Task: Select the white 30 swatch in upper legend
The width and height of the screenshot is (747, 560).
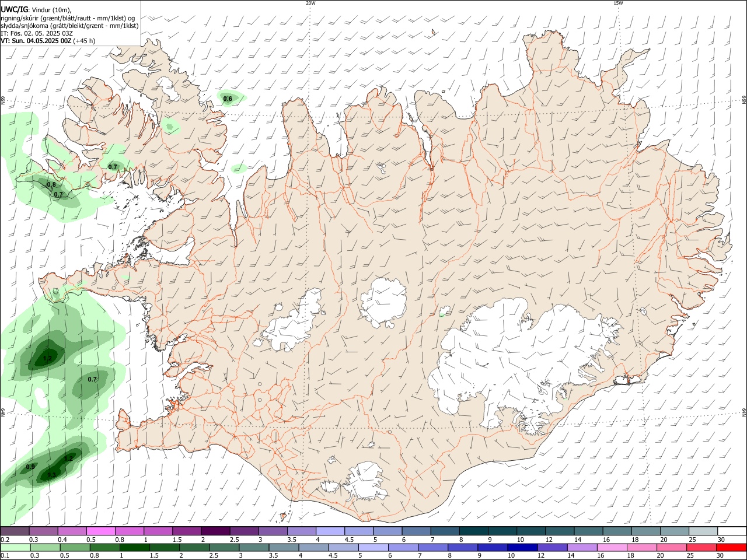Action: [x=731, y=531]
